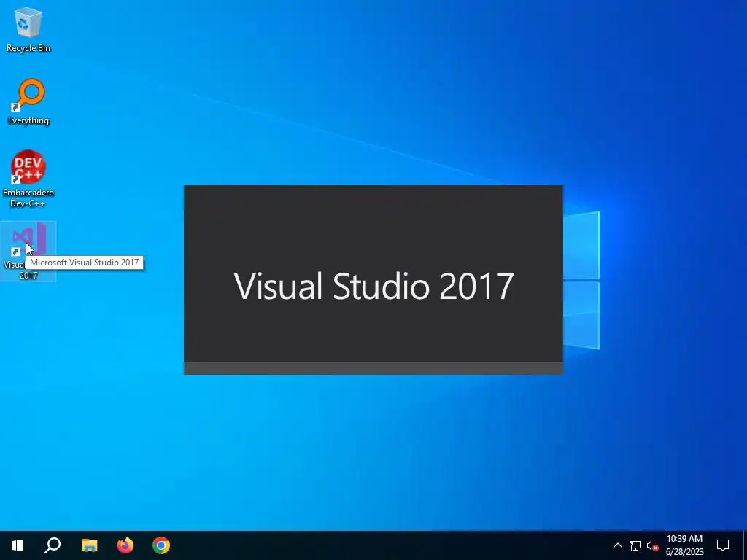Show hidden system tray icons
The width and height of the screenshot is (747, 560).
[617, 545]
